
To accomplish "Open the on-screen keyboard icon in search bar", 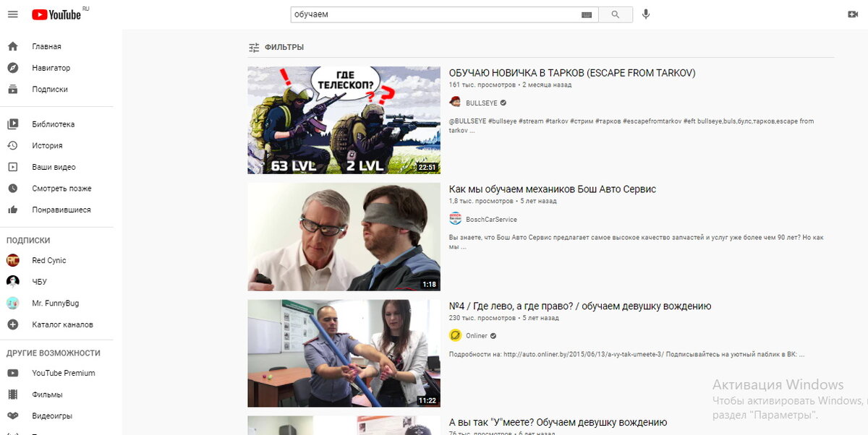I will coord(587,14).
